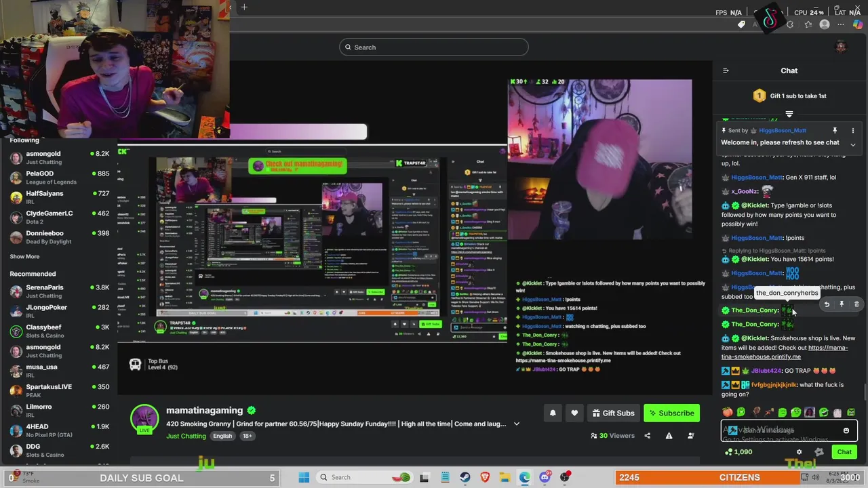Click the English language tag
This screenshot has height=488, width=868.
(x=222, y=436)
